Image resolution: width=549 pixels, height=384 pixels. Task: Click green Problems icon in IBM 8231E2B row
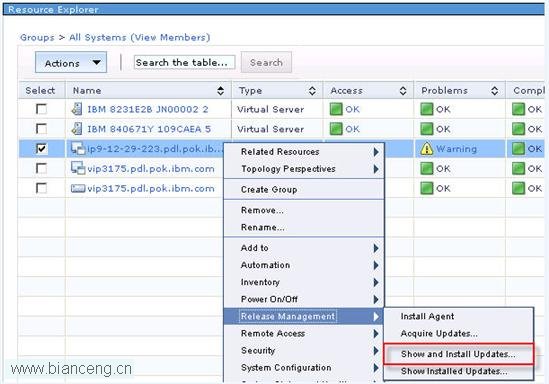(x=426, y=109)
